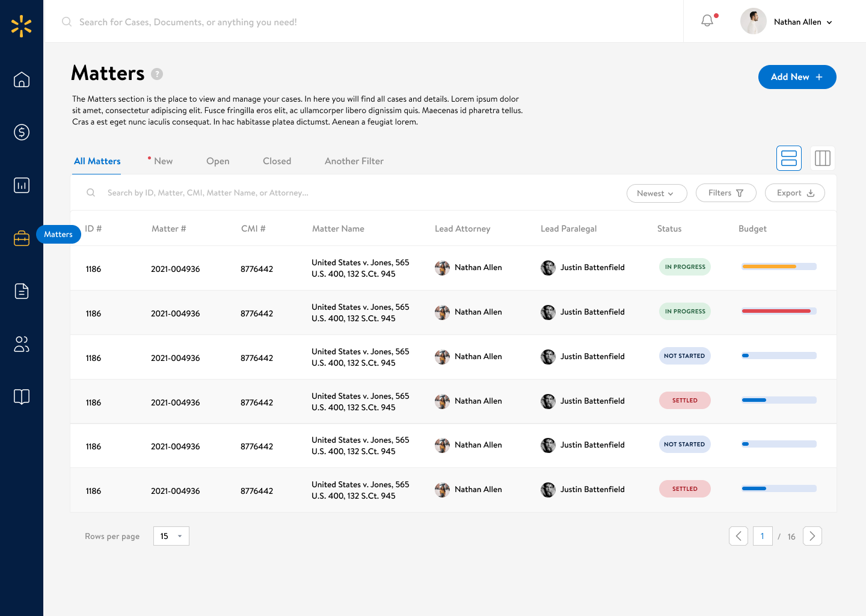Open the bar chart reports icon
Screen dimensions: 866x616
click(22, 185)
